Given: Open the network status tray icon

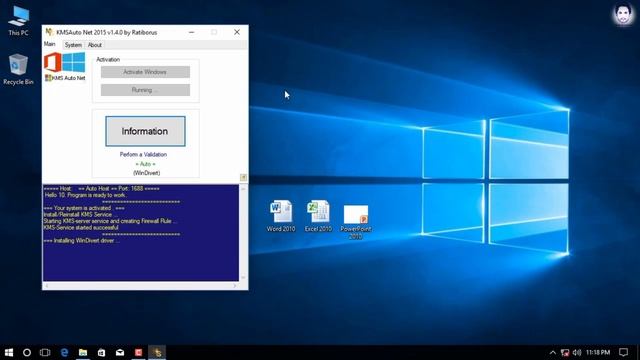Looking at the screenshot, I should pos(565,352).
